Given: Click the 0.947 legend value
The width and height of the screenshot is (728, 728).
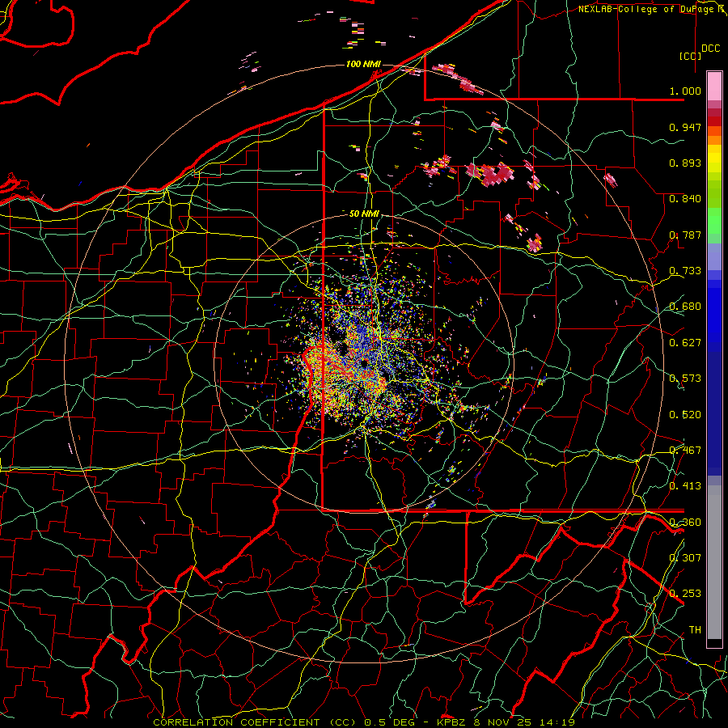Looking at the screenshot, I should pos(685,127).
